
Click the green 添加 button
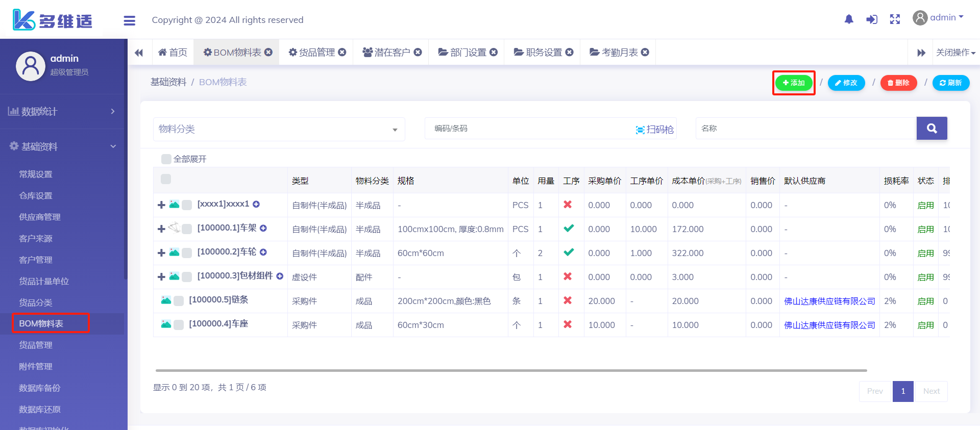pos(794,83)
